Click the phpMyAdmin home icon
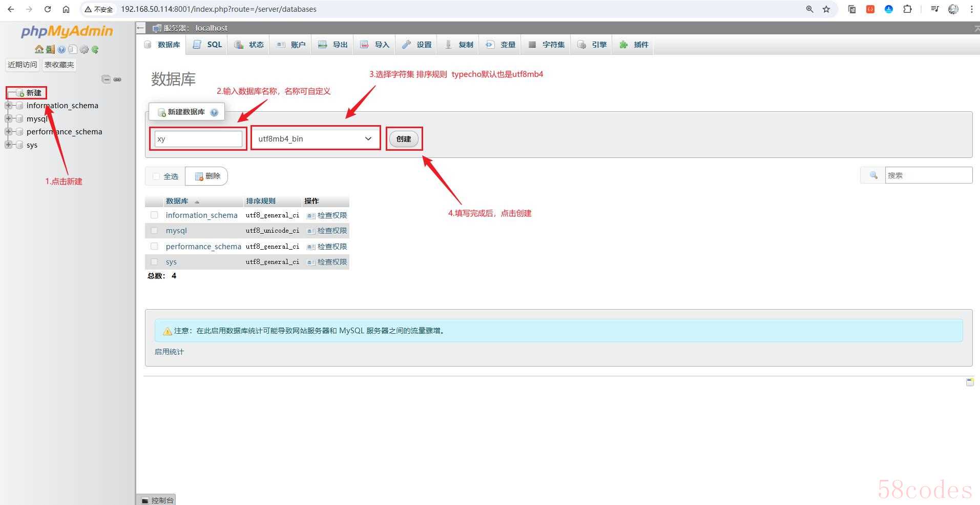Image resolution: width=980 pixels, height=505 pixels. (x=39, y=50)
